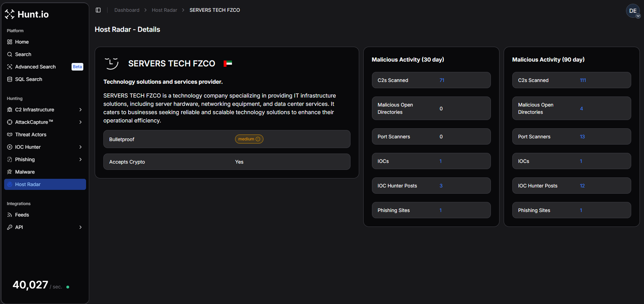Open 90 day IOC Hunter Posts count 12
The image size is (644, 304).
click(x=582, y=186)
